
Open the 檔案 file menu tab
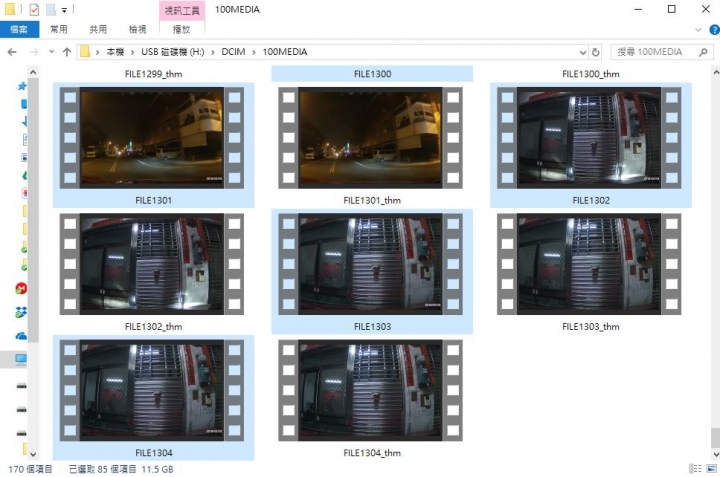tap(19, 29)
